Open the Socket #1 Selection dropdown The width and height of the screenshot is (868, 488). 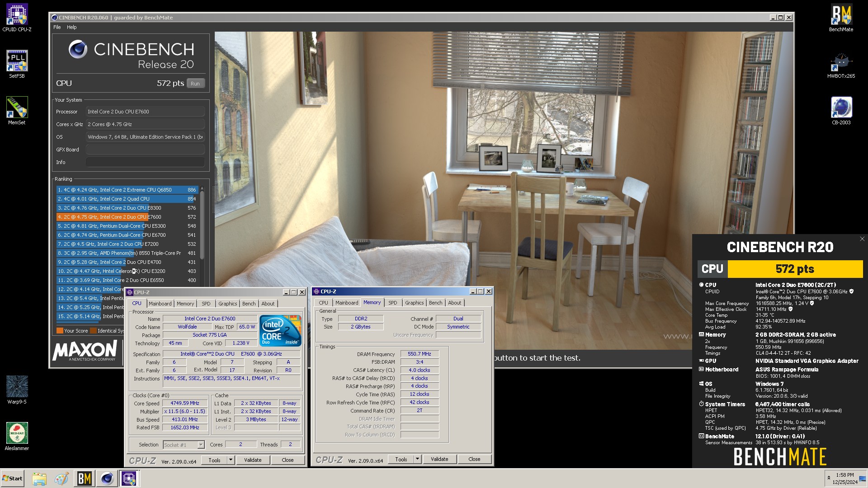(x=201, y=445)
